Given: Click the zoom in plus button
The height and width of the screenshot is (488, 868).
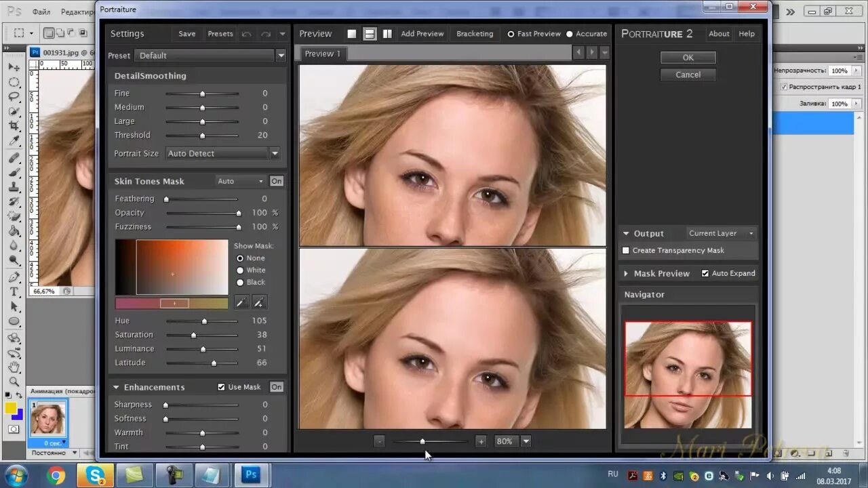Looking at the screenshot, I should pos(481,441).
